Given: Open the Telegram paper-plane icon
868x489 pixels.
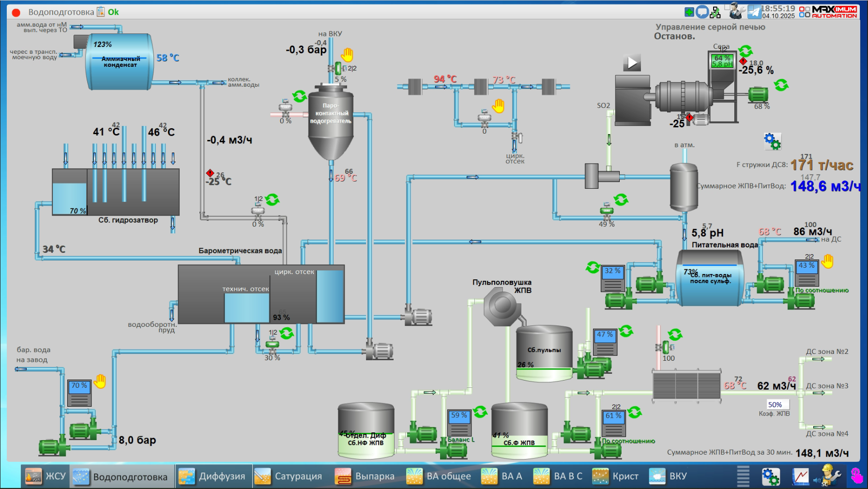Looking at the screenshot, I should pos(754,12).
